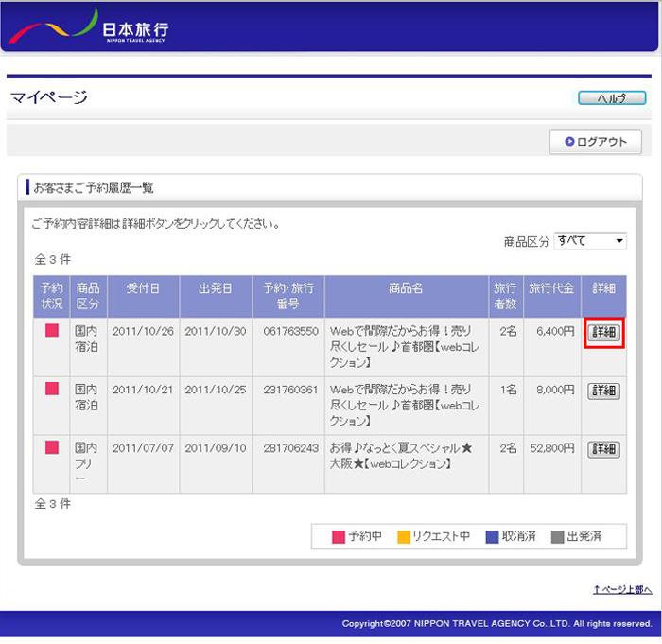This screenshot has width=662, height=644.
Task: Click reservation number 061763550
Action: pyautogui.click(x=290, y=332)
